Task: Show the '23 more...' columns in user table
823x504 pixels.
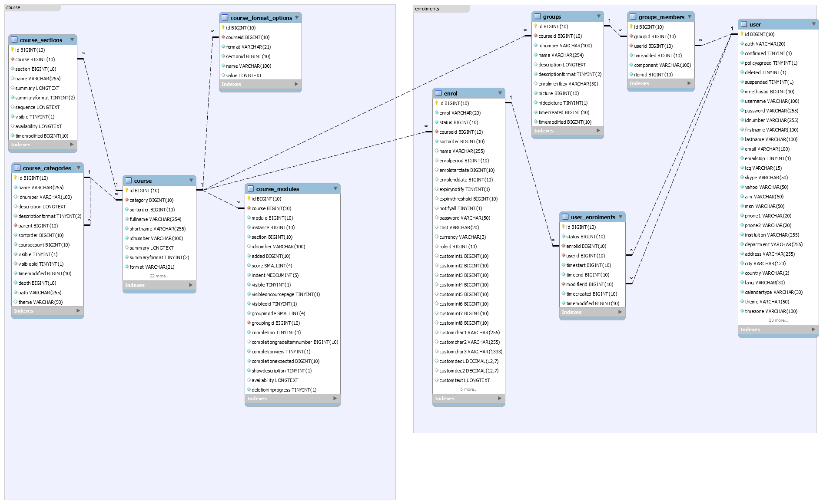Action: tap(778, 320)
